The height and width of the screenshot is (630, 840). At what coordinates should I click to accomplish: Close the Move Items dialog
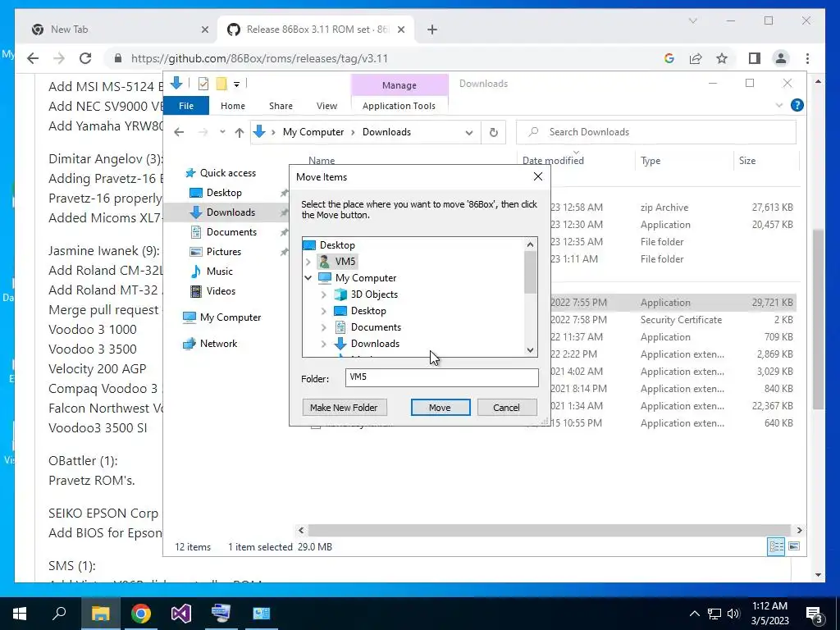[x=538, y=177]
